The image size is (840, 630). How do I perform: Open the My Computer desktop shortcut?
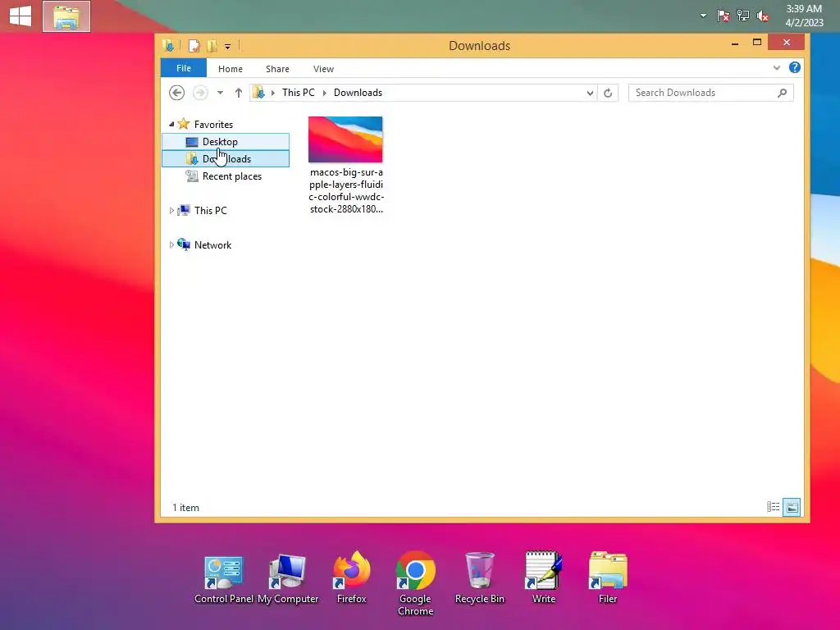pos(288,580)
